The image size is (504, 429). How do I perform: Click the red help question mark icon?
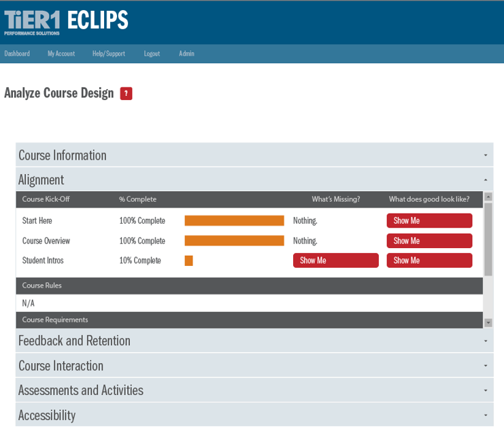tap(126, 94)
